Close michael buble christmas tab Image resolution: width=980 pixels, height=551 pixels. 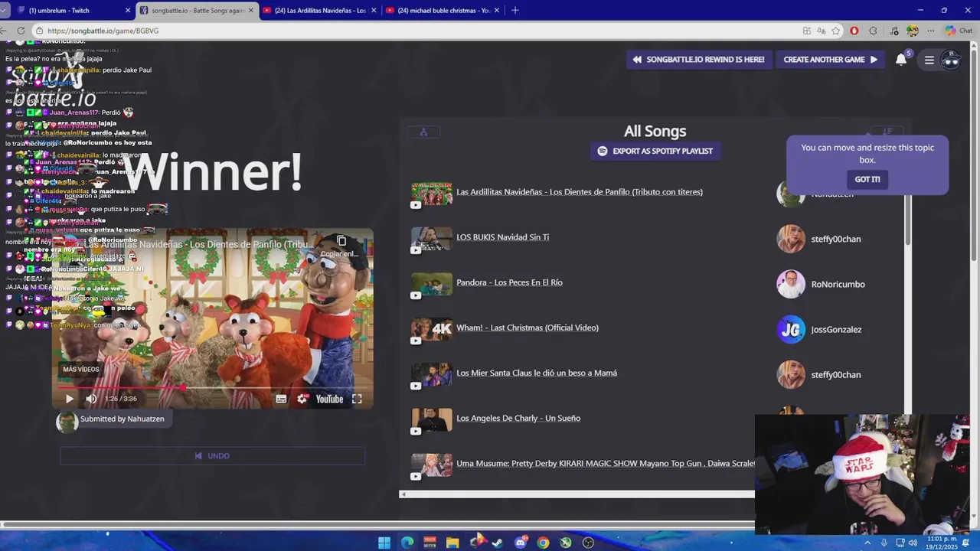[x=497, y=10]
